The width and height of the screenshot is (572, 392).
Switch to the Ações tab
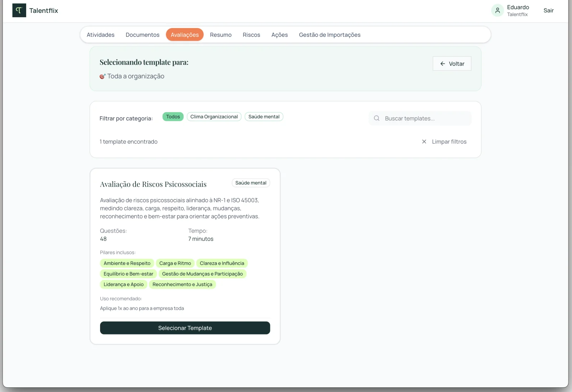tap(280, 35)
